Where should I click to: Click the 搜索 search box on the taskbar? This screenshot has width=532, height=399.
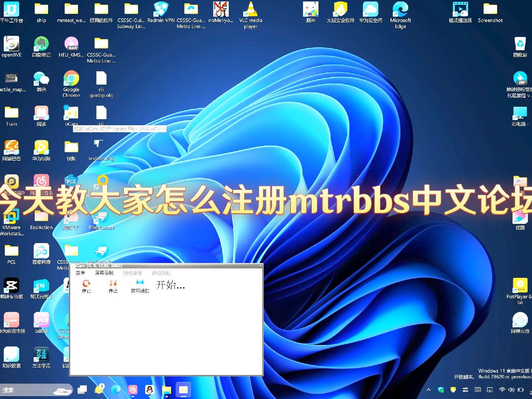[37, 390]
